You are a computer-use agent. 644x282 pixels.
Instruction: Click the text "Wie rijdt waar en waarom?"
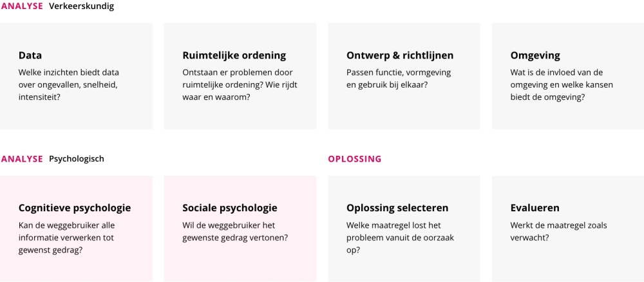tap(240, 91)
